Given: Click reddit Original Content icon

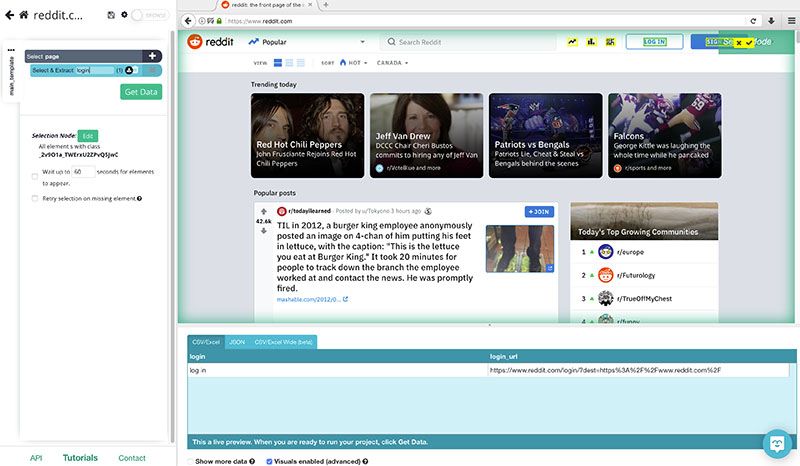Looking at the screenshot, I should [610, 42].
